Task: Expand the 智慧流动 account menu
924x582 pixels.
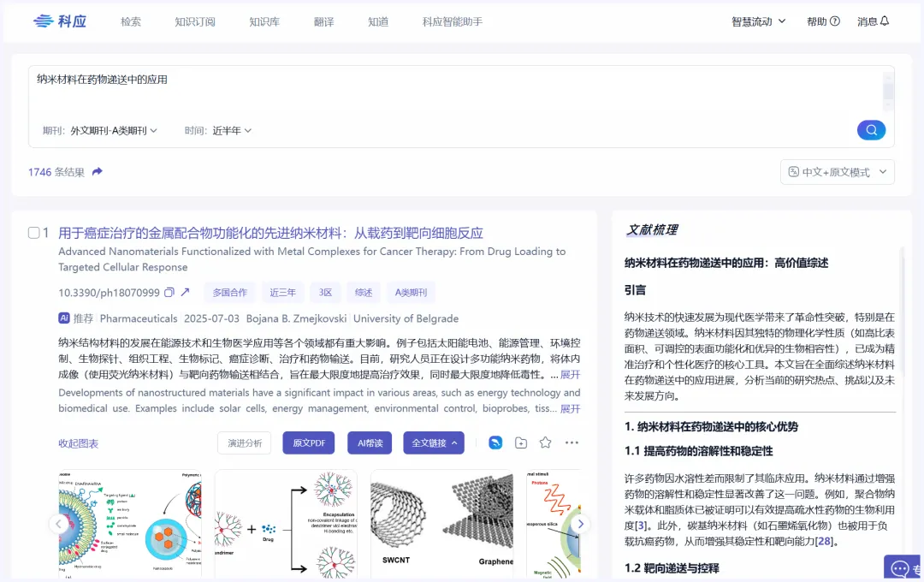Action: (x=758, y=21)
